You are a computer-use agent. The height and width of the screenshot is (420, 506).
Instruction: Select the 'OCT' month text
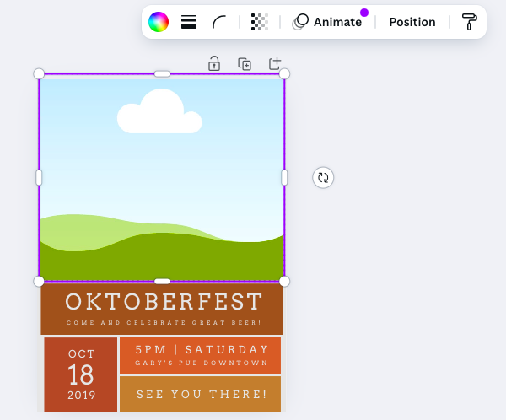point(82,354)
